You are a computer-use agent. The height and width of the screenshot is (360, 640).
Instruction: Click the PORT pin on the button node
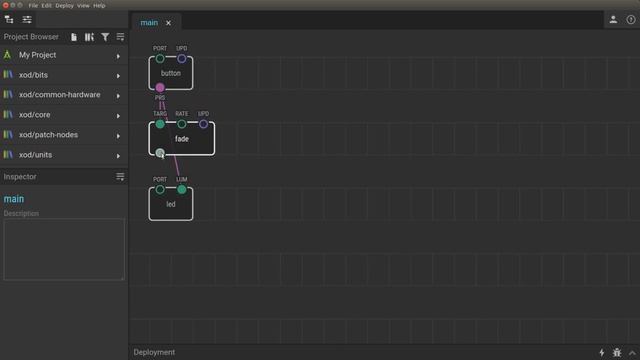click(x=160, y=59)
